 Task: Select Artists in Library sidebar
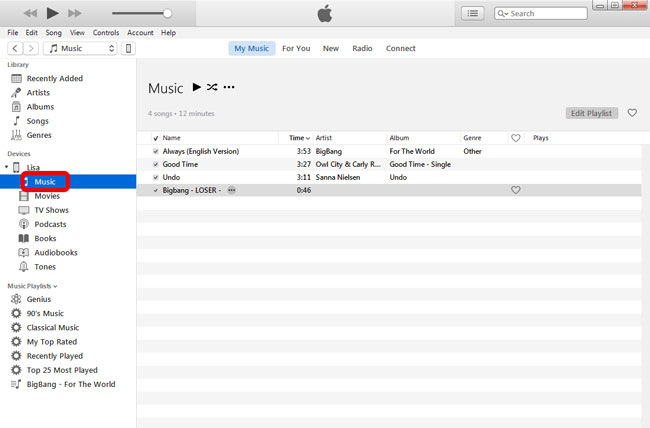38,92
